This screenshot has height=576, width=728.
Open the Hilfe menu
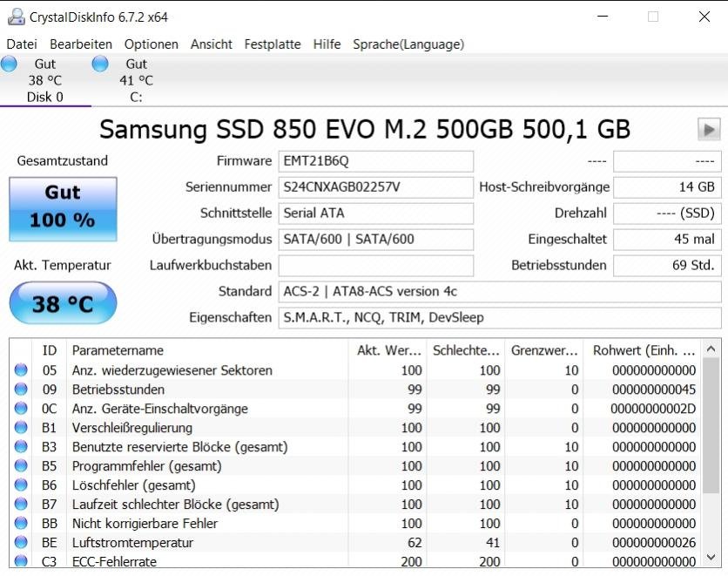point(327,44)
